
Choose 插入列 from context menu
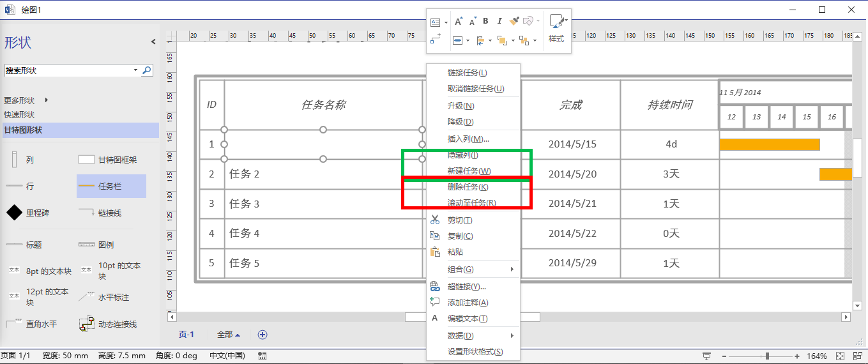point(473,139)
